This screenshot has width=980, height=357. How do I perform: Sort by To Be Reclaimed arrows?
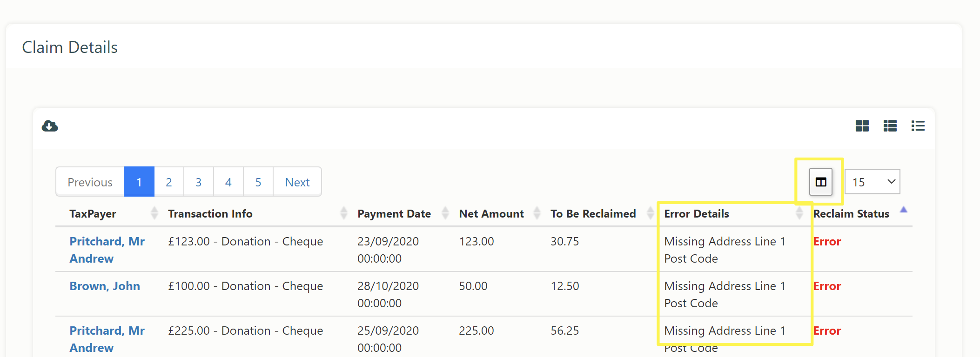[x=651, y=213]
